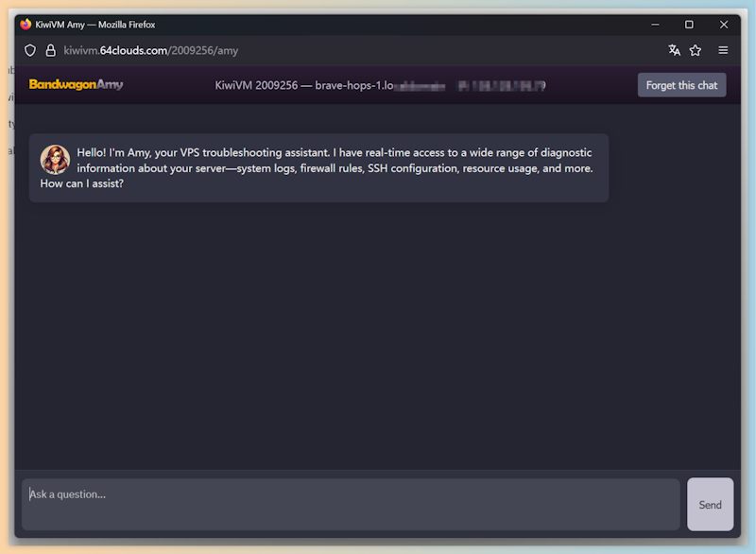Click the empty chat area below greeting
The image size is (756, 554).
tap(377, 335)
